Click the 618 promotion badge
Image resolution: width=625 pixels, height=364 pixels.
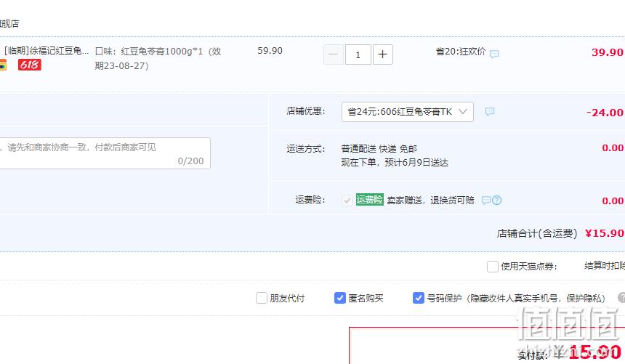[30, 65]
